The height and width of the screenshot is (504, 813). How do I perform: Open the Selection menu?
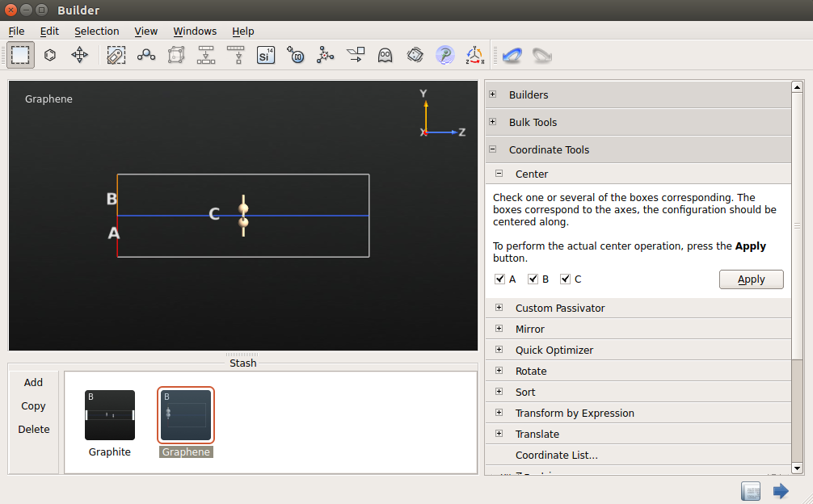point(97,31)
